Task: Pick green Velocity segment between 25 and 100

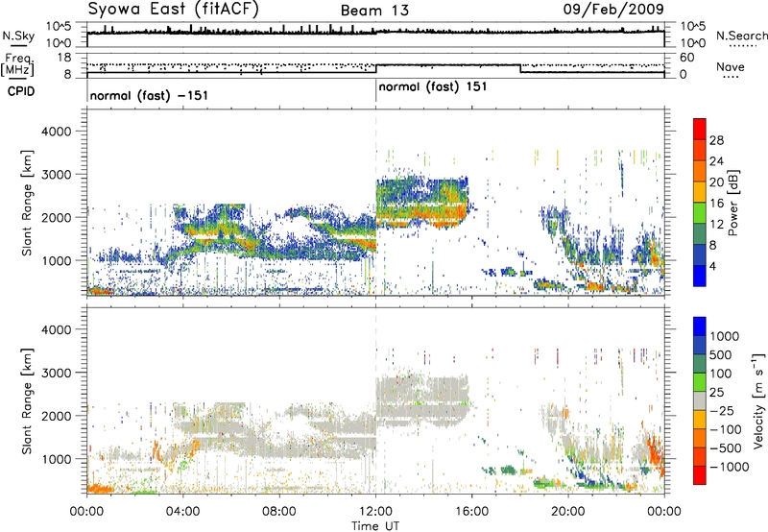Action: pyautogui.click(x=700, y=382)
